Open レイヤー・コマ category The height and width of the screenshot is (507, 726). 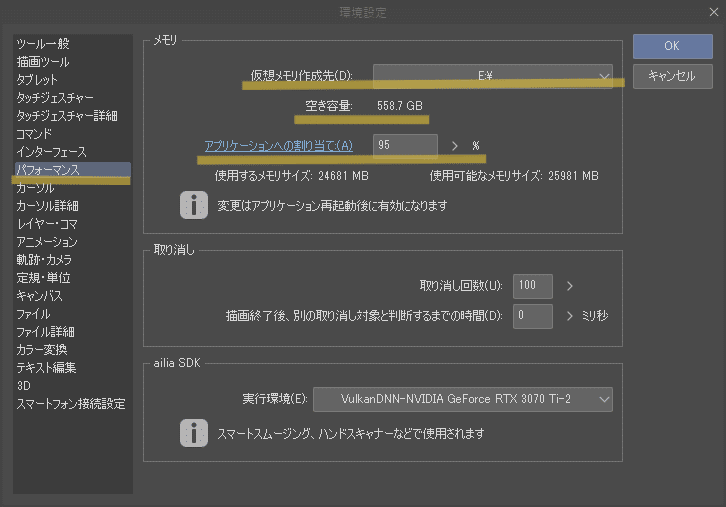47,224
